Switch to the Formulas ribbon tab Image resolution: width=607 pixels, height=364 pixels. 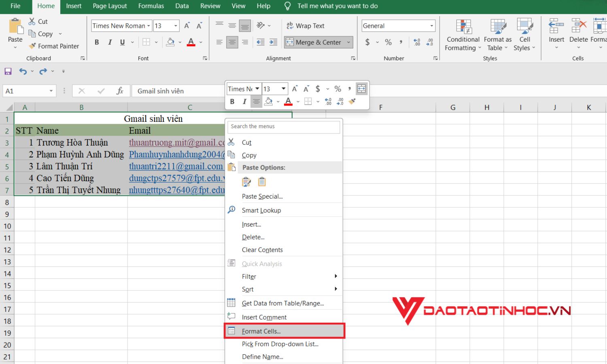click(x=151, y=6)
